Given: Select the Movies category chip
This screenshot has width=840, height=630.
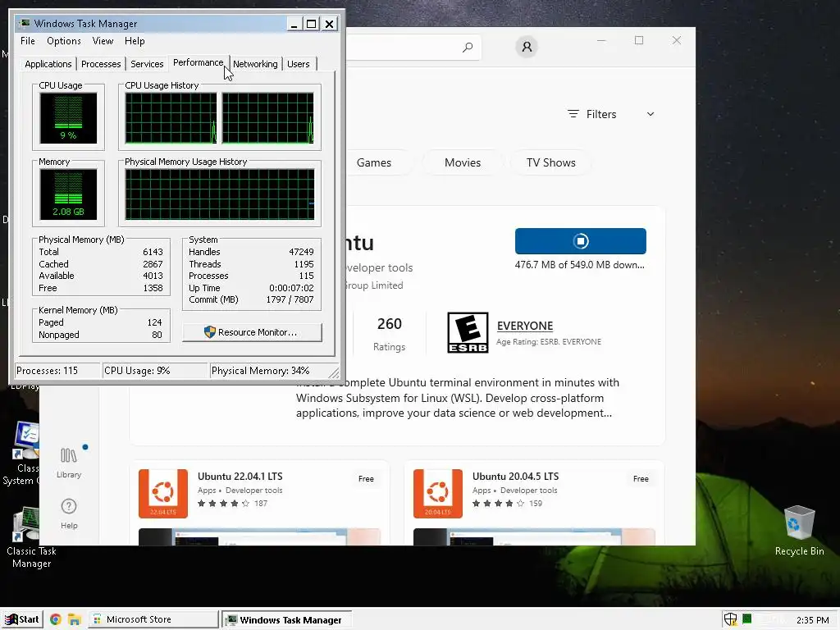Looking at the screenshot, I should pyautogui.click(x=463, y=162).
